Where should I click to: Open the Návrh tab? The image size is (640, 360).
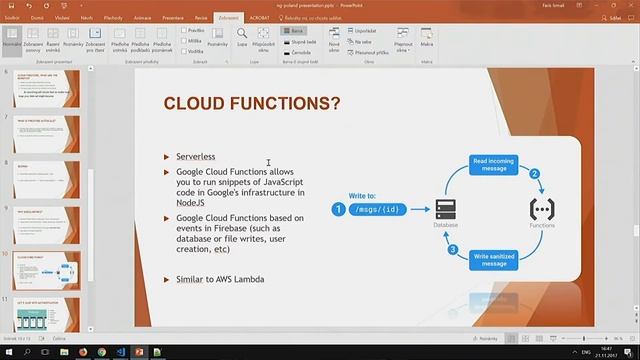click(x=87, y=18)
